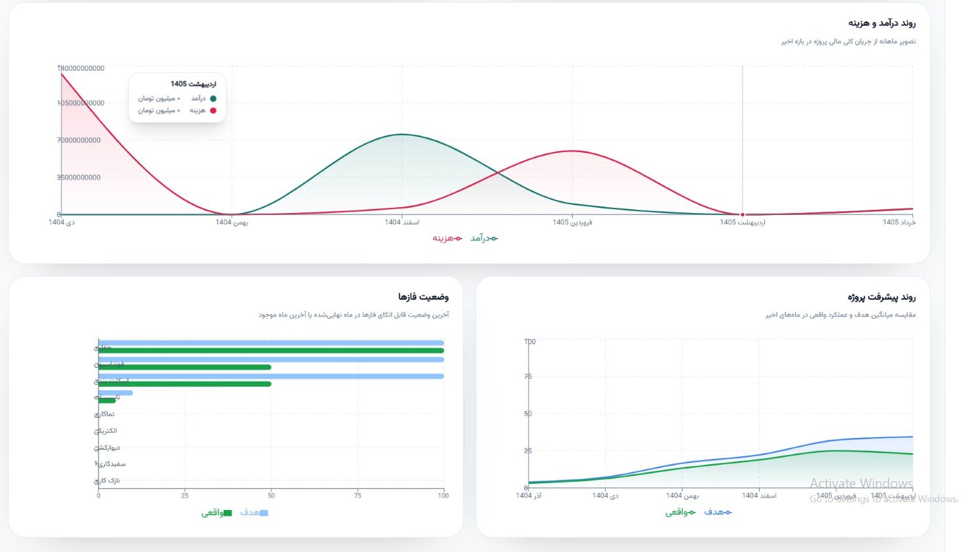Toggle the هدف legend in روند پیشرفت پروژه chart
This screenshot has width=980, height=552.
click(718, 512)
